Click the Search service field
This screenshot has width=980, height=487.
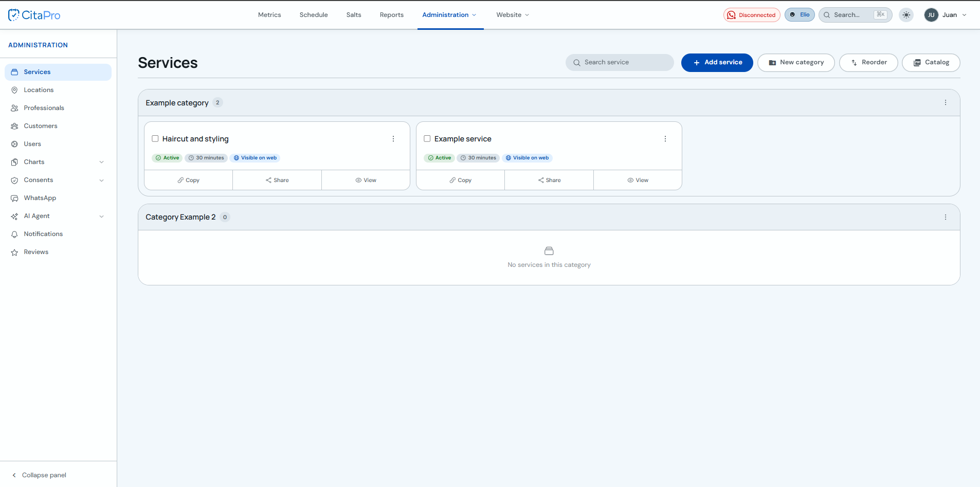click(620, 62)
